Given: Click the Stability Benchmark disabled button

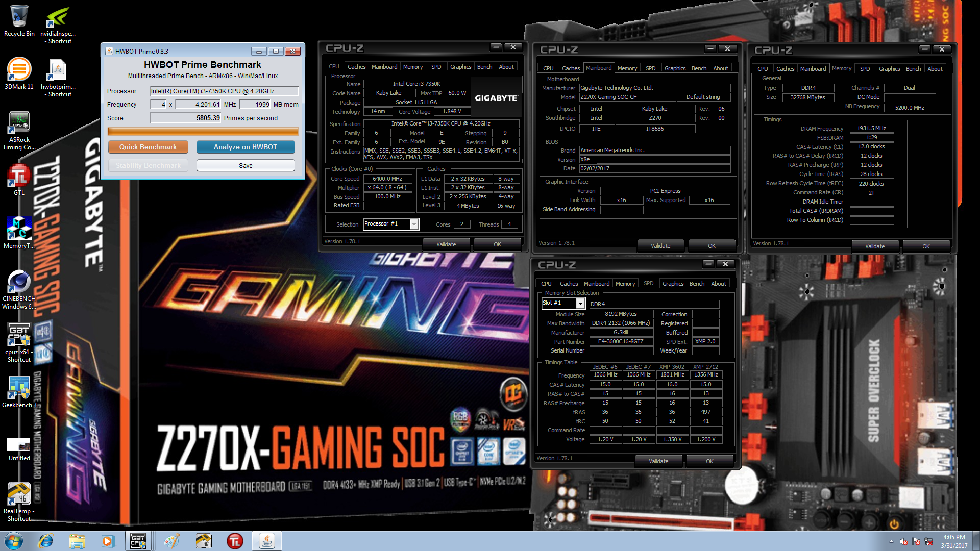Looking at the screenshot, I should point(148,165).
